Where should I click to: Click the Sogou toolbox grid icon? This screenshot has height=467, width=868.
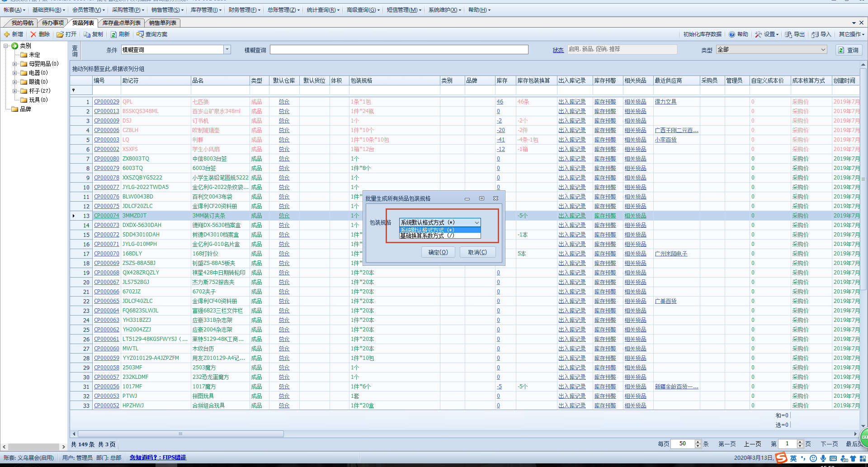click(863, 458)
